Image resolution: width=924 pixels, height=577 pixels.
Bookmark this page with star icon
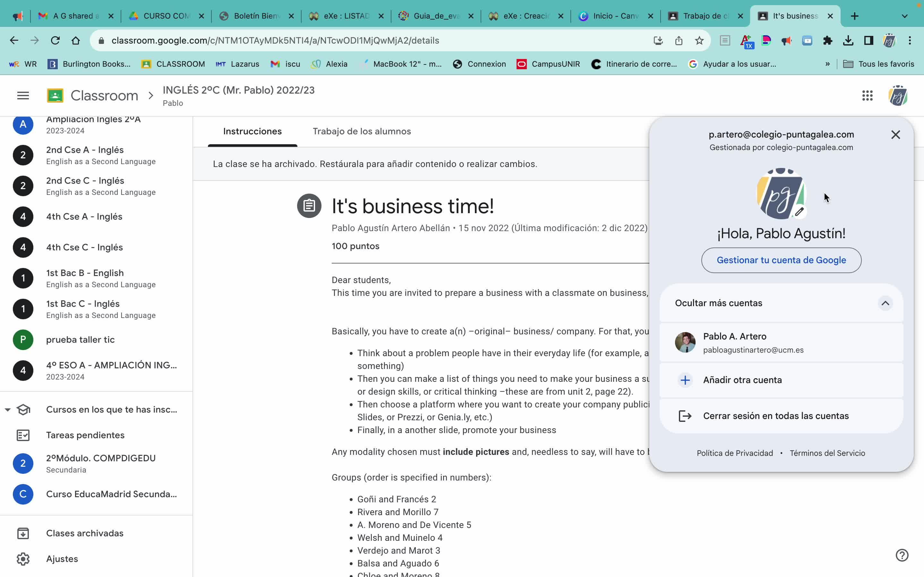tap(699, 40)
